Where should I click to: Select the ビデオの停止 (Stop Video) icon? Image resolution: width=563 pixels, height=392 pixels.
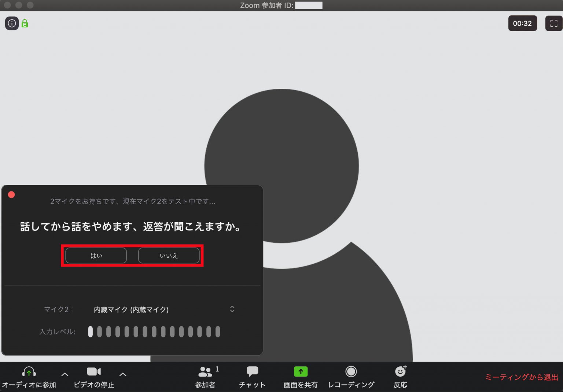click(x=94, y=372)
